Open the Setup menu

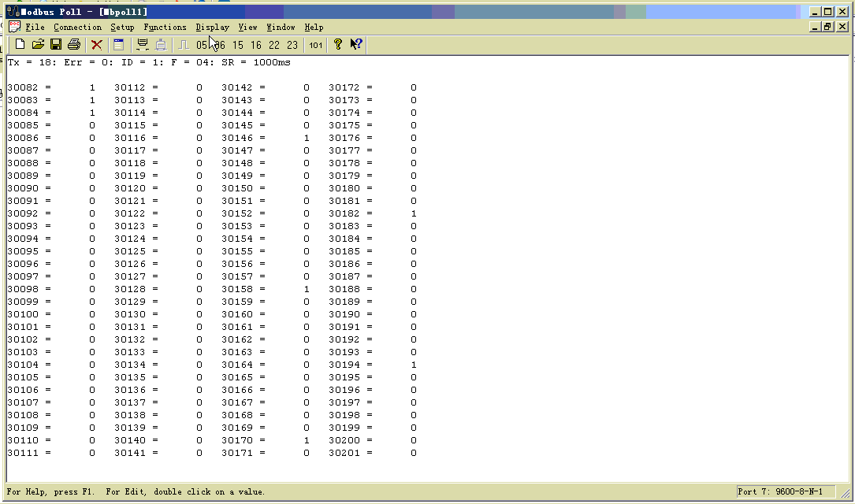122,27
